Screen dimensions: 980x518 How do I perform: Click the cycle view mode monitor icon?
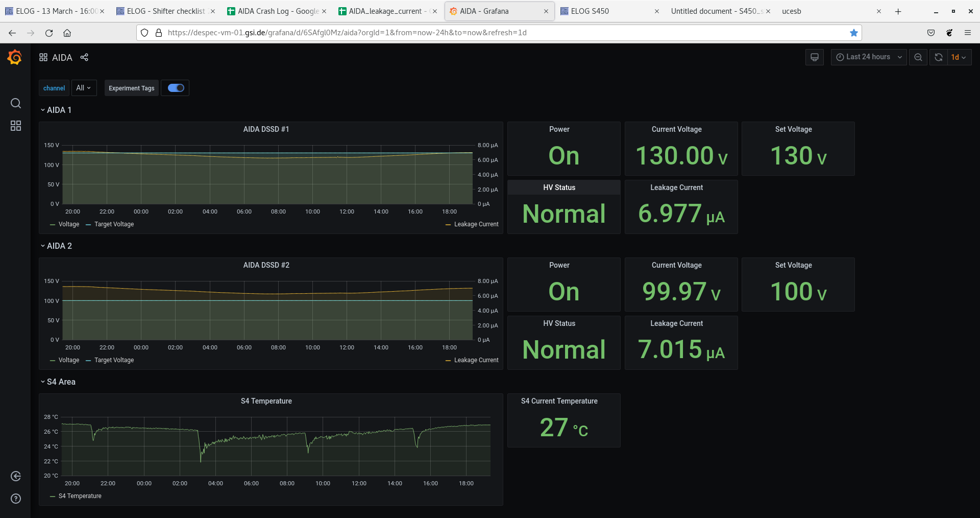coord(814,57)
